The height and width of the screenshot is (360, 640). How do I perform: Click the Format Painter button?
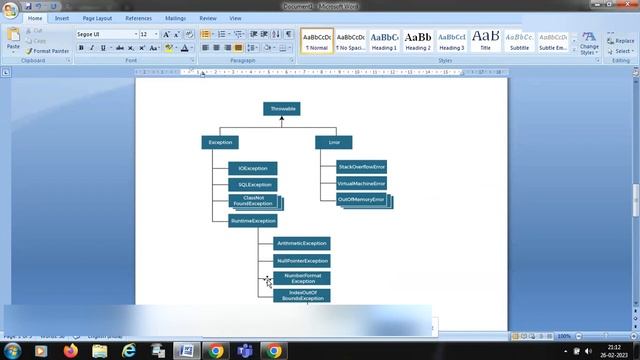(47, 51)
